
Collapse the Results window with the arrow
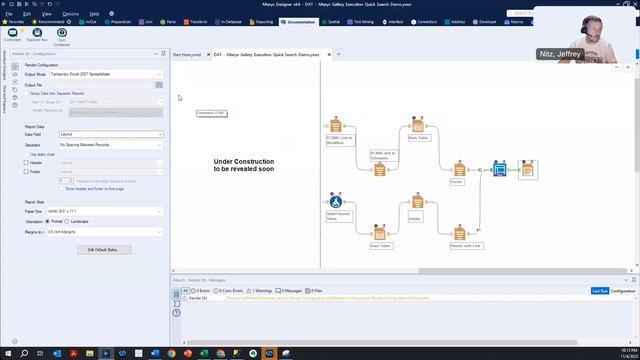[626, 280]
